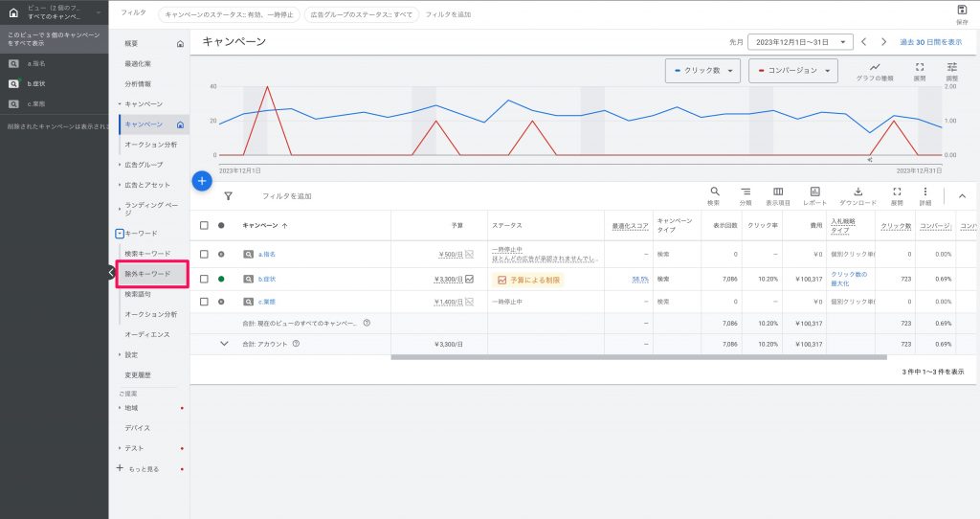Open the 調整 adjust sliders icon
The width and height of the screenshot is (980, 519).
952,67
